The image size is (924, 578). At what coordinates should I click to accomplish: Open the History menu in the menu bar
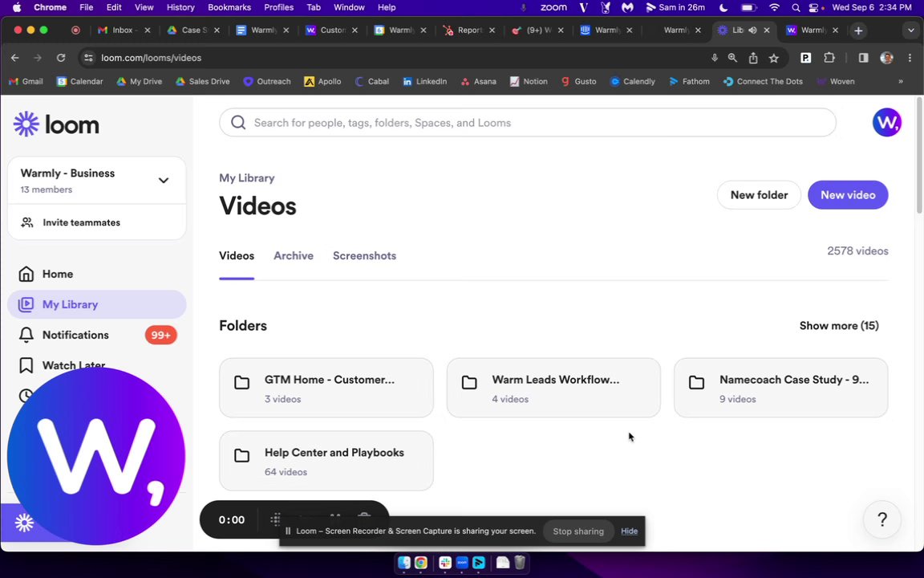(180, 8)
